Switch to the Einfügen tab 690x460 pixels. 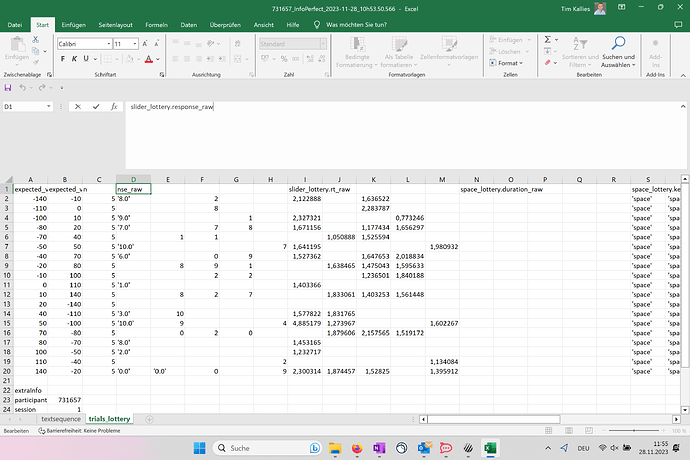pos(73,25)
